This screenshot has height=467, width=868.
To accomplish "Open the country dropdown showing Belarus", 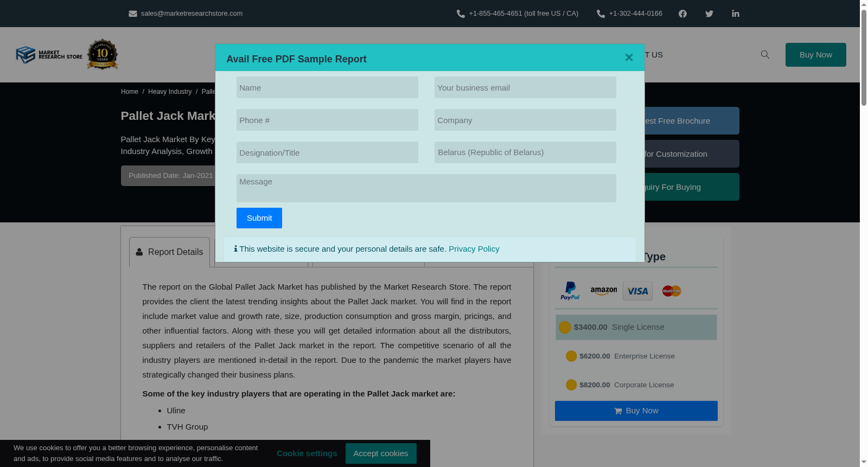I will coord(525,152).
